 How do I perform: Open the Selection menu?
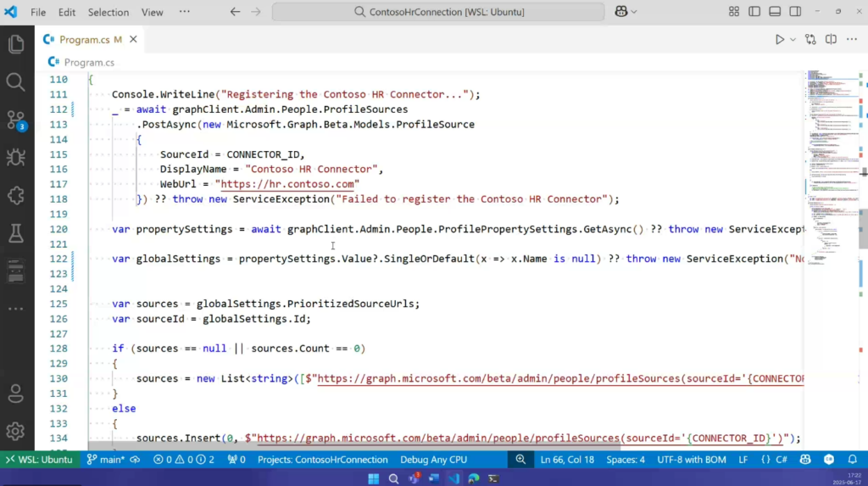click(108, 12)
